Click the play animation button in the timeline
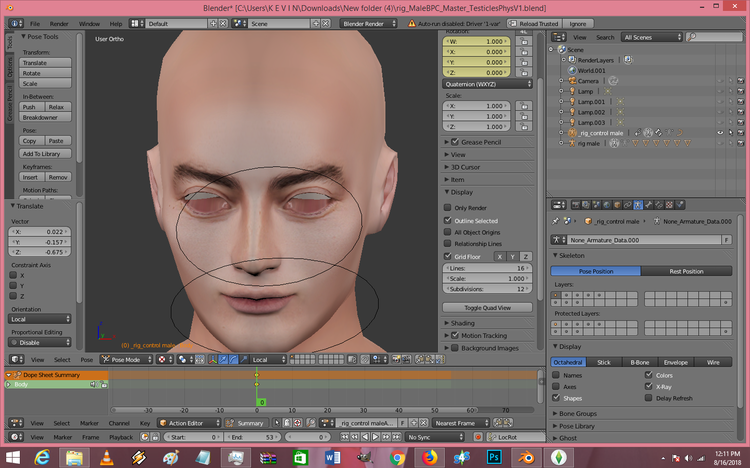 coord(376,437)
